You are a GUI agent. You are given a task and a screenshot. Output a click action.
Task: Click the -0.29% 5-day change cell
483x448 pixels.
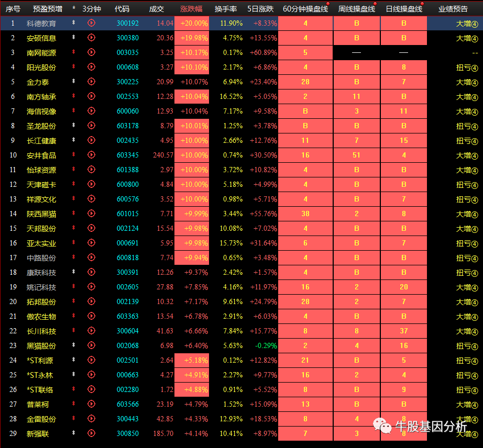[266, 346]
